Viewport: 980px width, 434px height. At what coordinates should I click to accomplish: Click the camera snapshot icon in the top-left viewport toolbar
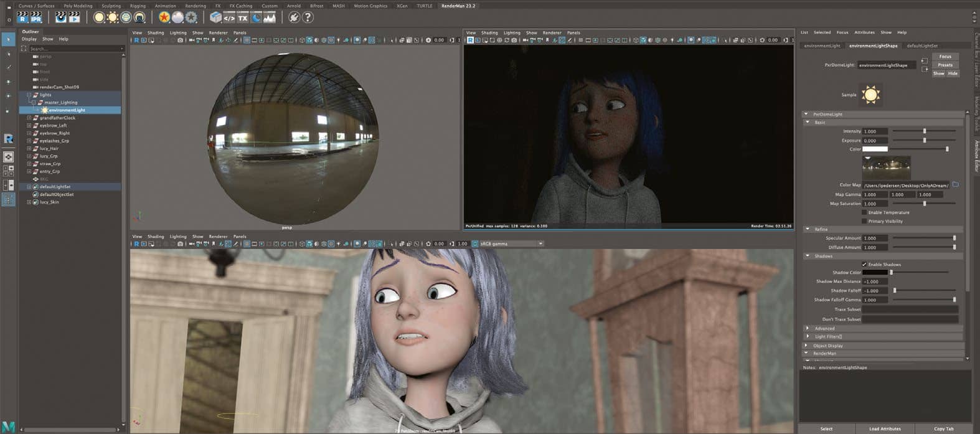181,40
